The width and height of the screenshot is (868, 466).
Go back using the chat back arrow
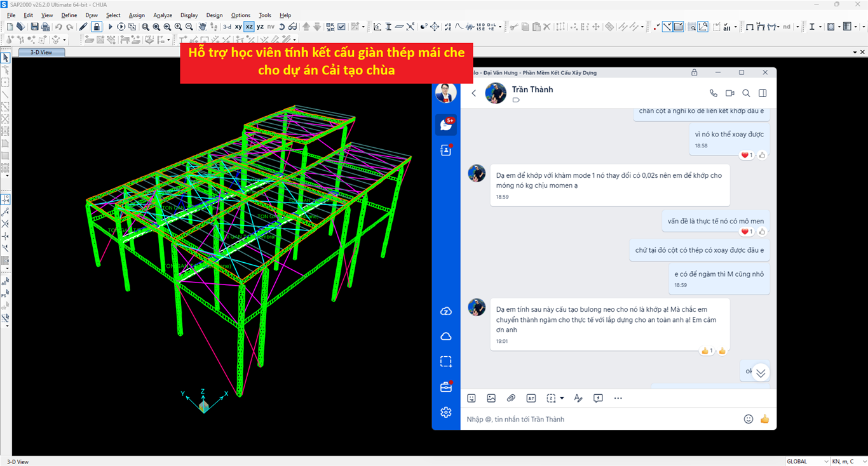click(473, 93)
